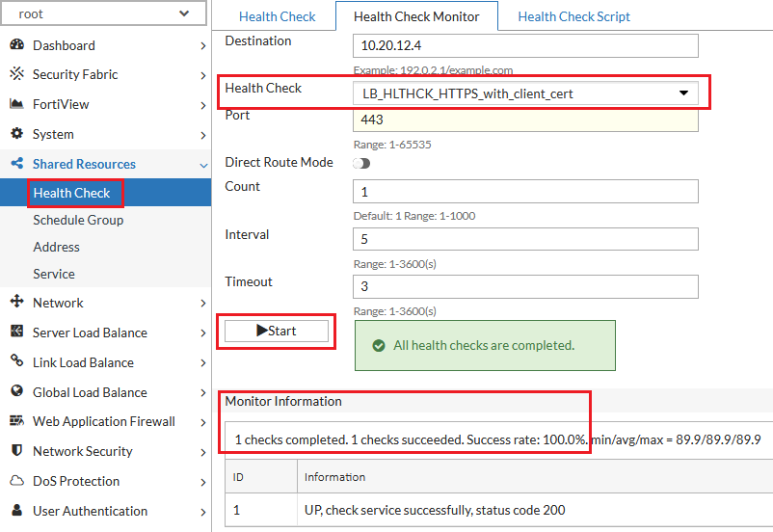Click the Timeout input field
The width and height of the screenshot is (773, 532).
[525, 286]
